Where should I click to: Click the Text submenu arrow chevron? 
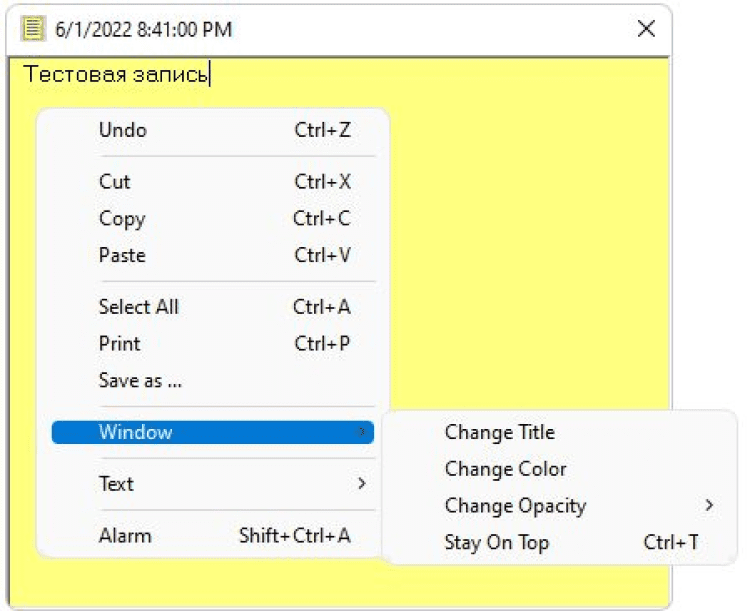click(362, 484)
